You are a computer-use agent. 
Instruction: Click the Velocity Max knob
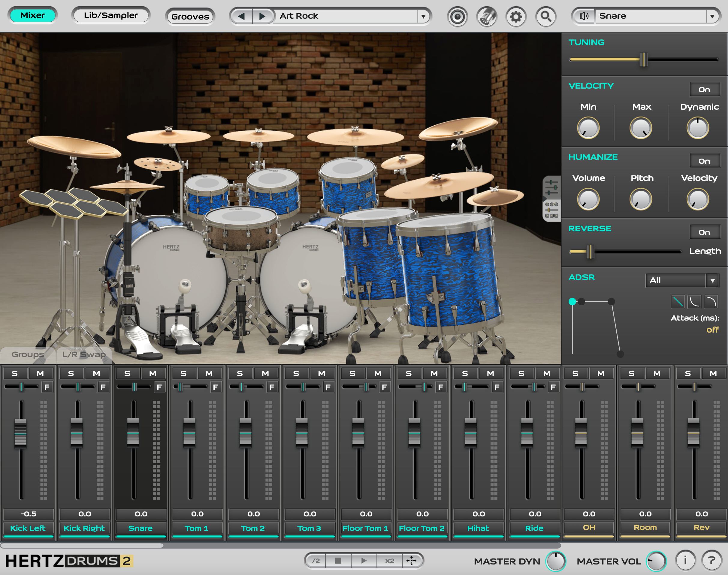pyautogui.click(x=641, y=128)
